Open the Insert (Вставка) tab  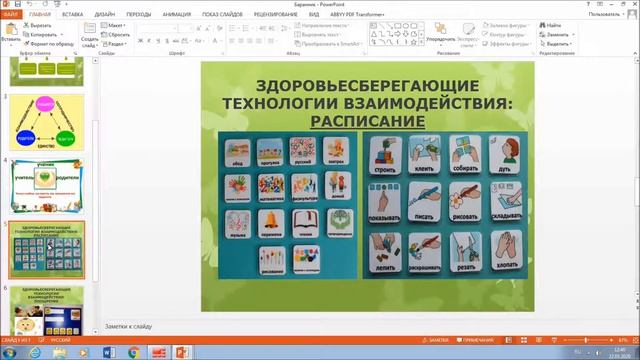pyautogui.click(x=73, y=14)
